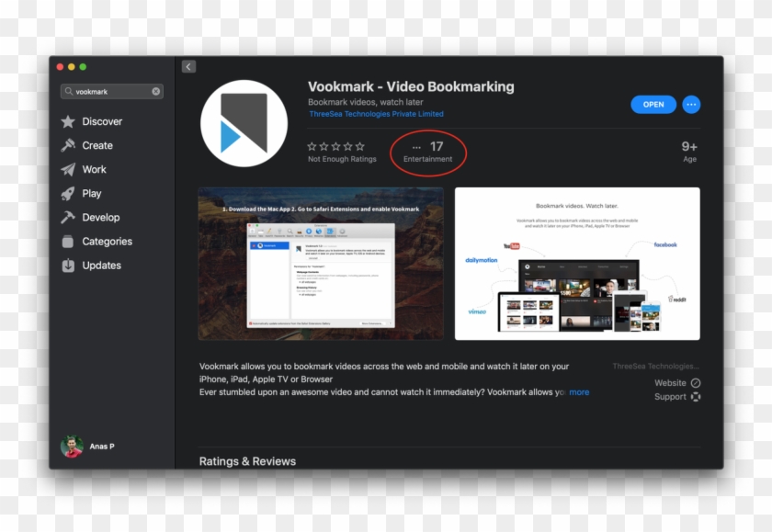Expand description with the more link

579,392
